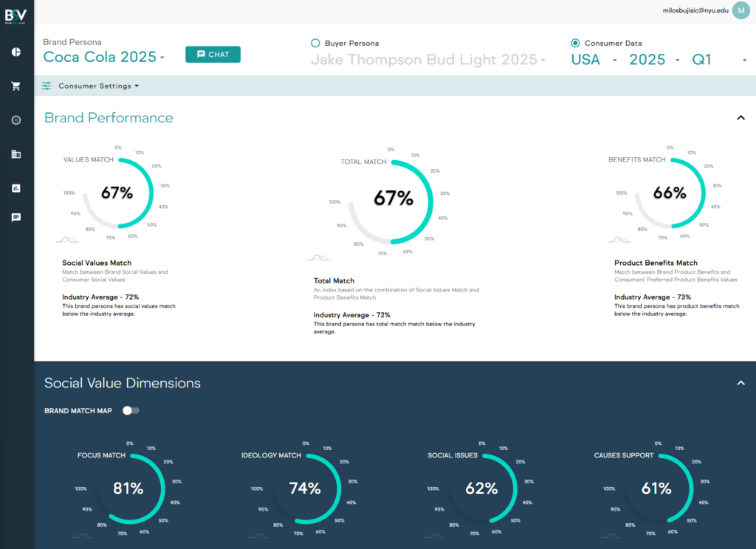
Task: Open the building icon in sidebar
Action: tap(16, 154)
